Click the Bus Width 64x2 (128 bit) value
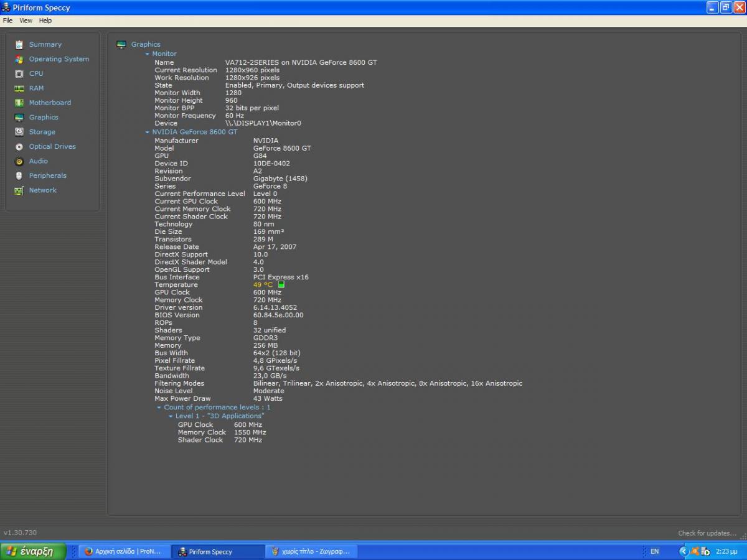This screenshot has width=747, height=560. pyautogui.click(x=276, y=353)
